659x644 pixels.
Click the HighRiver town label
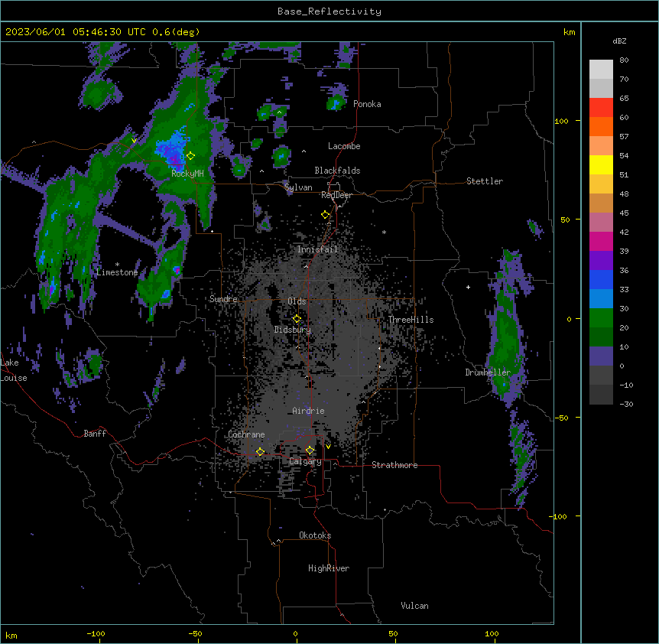329,568
